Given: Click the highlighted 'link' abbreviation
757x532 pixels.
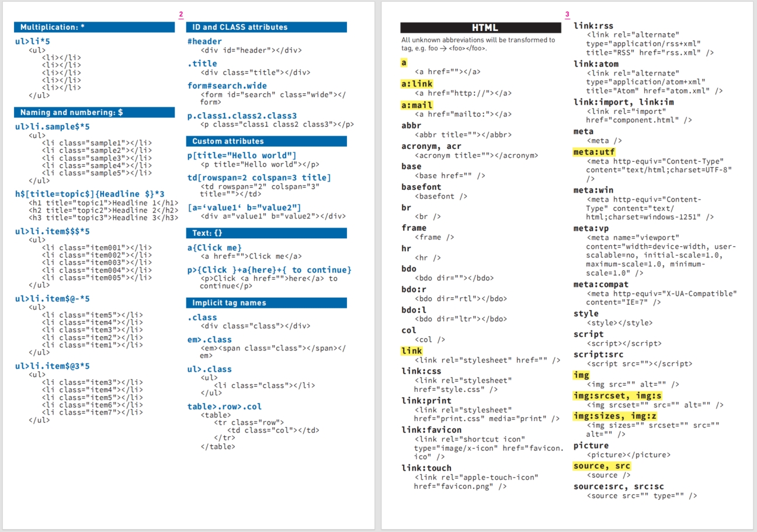Looking at the screenshot, I should [412, 351].
